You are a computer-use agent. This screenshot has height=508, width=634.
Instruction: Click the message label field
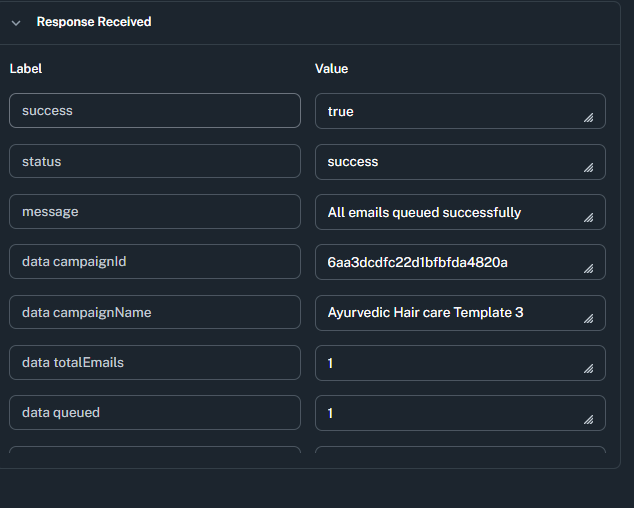[155, 212]
